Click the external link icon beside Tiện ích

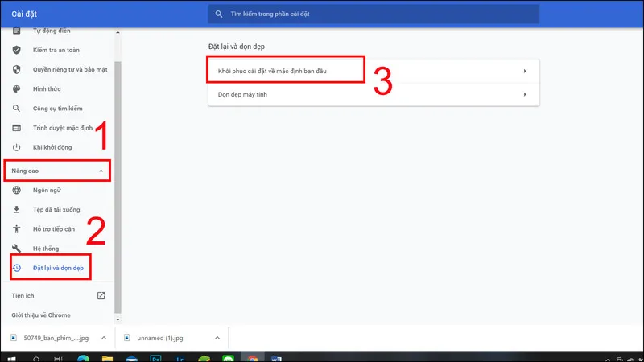101,295
